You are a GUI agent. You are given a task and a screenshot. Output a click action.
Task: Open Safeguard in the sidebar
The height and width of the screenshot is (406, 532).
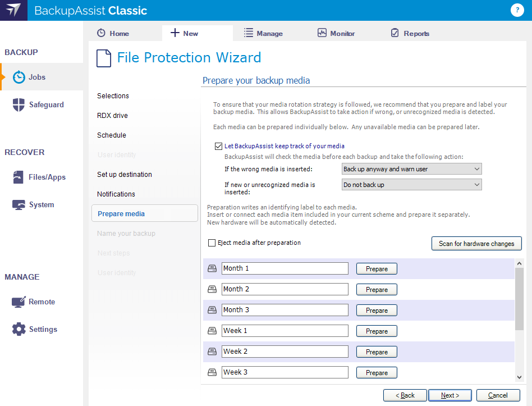(x=47, y=104)
